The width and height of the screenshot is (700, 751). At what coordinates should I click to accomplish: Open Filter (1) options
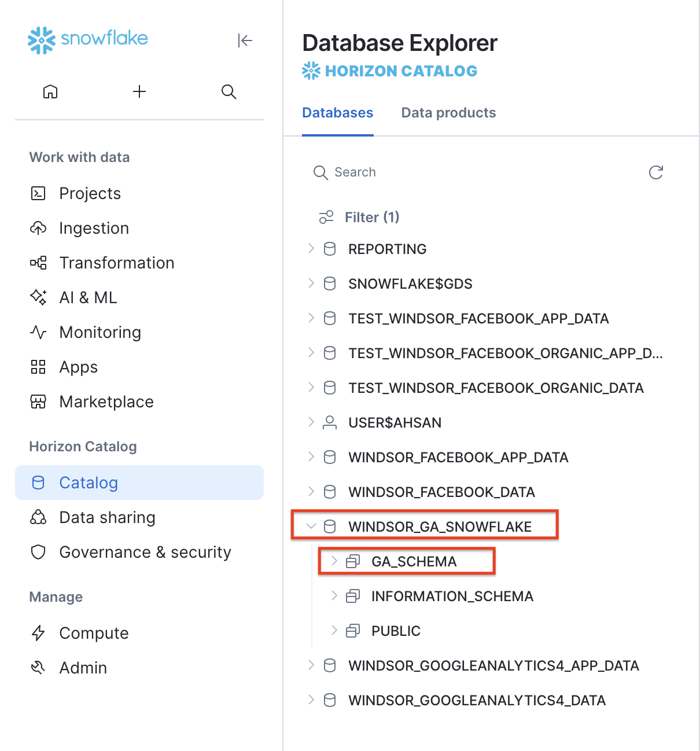(x=359, y=217)
